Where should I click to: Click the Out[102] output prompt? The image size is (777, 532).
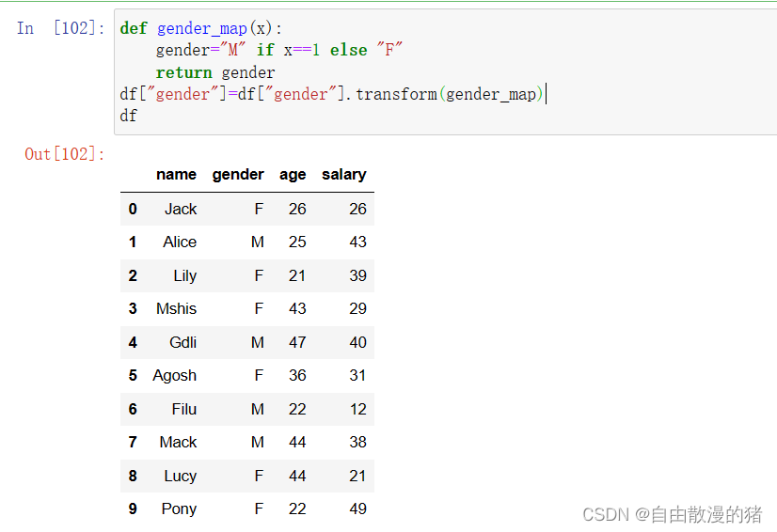[x=64, y=154]
